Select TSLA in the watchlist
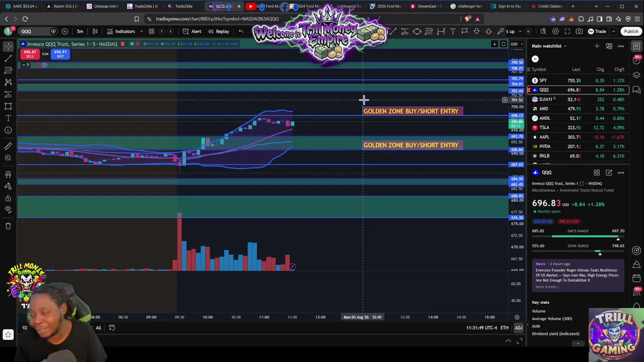 point(578,128)
